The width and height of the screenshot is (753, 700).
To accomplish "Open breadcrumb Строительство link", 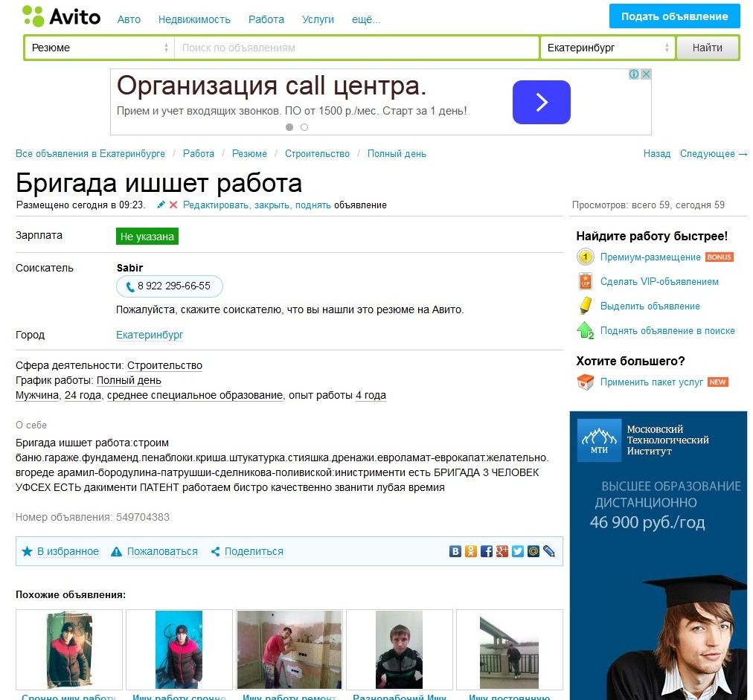I will pos(317,154).
